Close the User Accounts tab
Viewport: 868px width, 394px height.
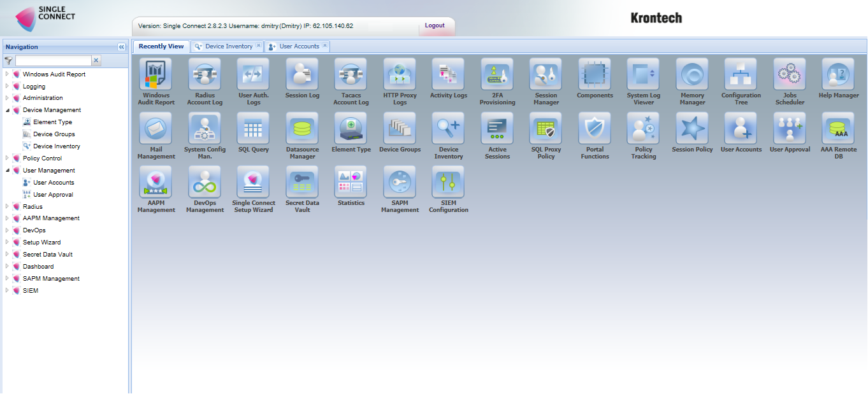325,46
